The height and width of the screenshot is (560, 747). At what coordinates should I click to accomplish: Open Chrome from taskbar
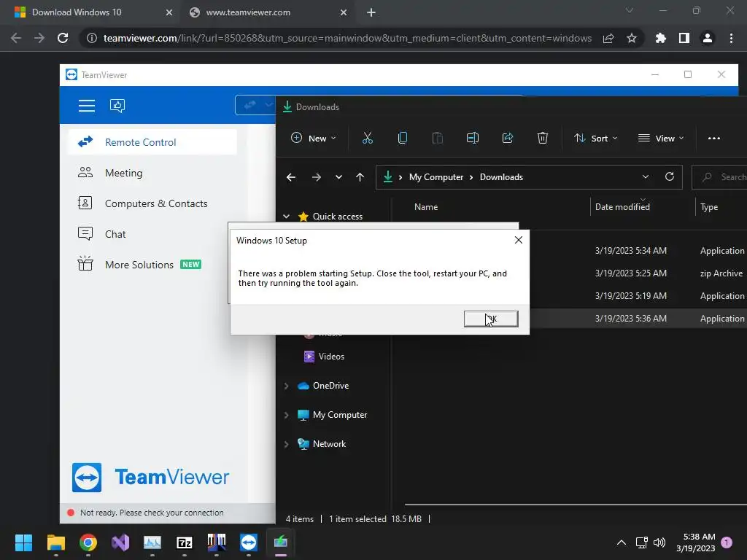[x=88, y=542]
